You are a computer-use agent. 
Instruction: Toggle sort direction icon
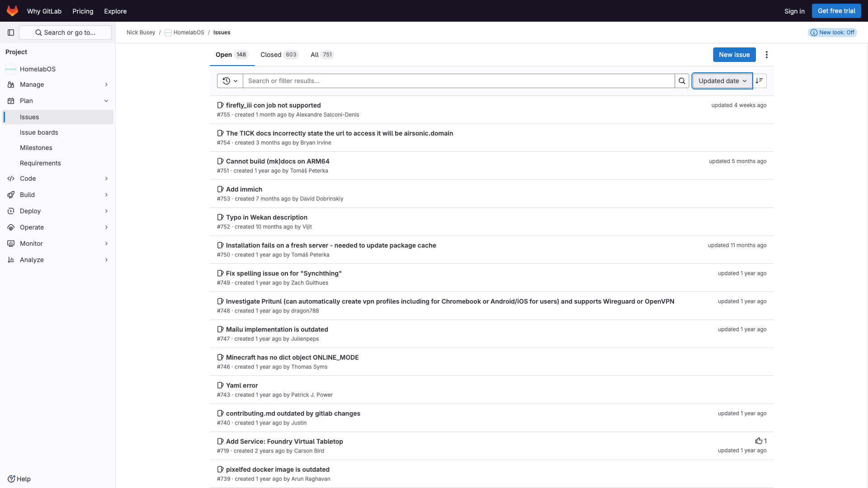(759, 81)
